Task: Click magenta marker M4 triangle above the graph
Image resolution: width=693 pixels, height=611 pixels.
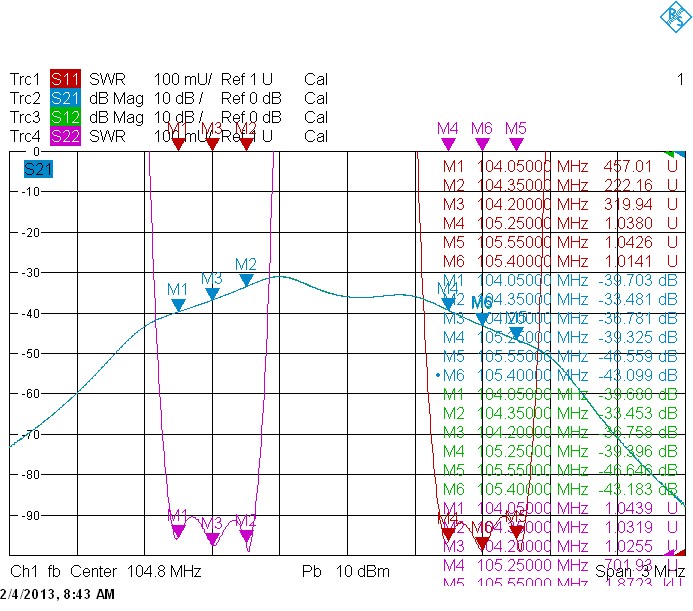Action: click(448, 144)
